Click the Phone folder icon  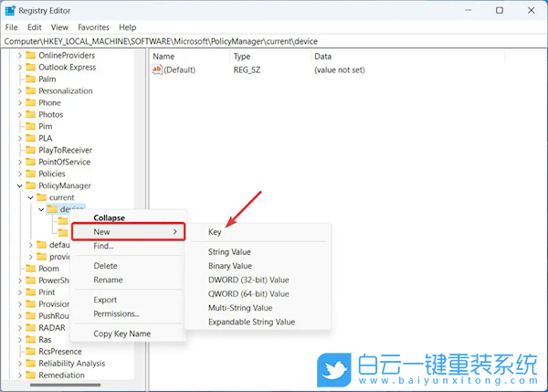click(31, 103)
